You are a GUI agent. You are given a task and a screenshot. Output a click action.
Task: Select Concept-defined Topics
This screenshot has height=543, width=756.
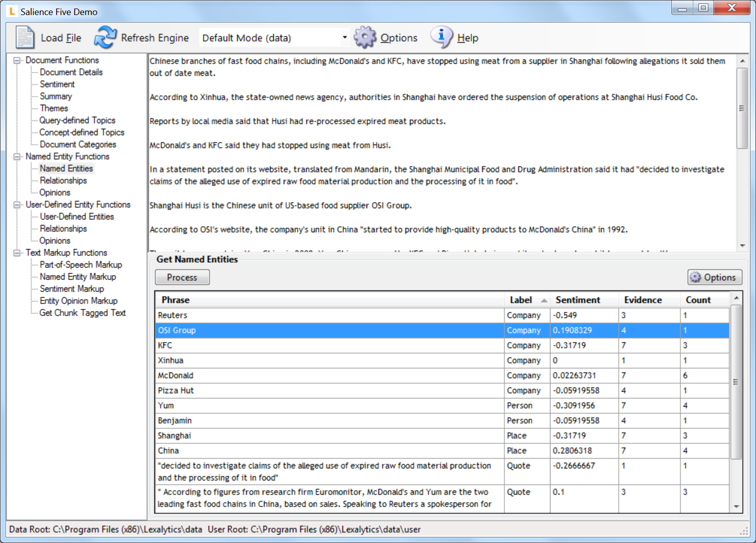tap(82, 132)
